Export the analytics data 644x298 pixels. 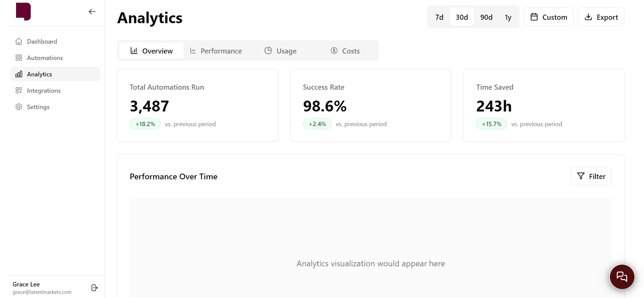(x=601, y=17)
